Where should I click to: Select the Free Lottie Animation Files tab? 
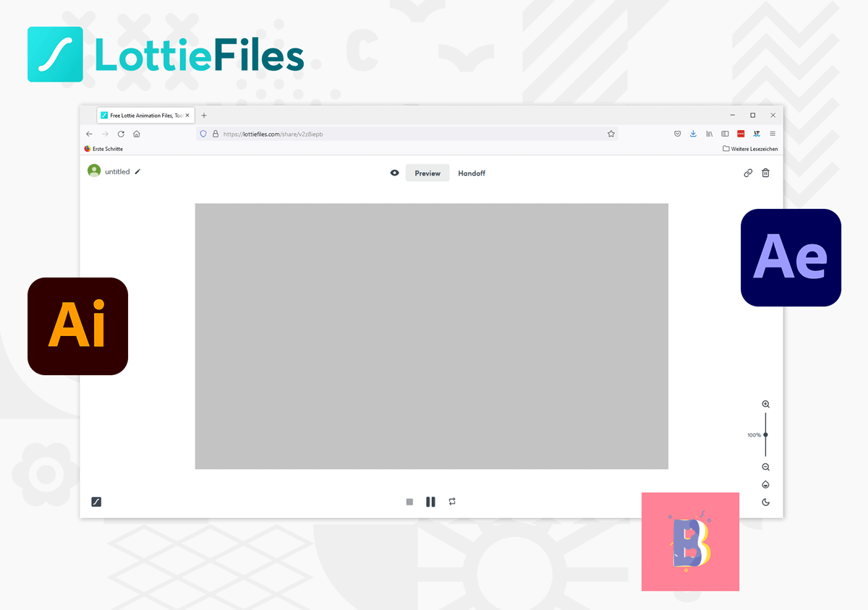tap(146, 116)
